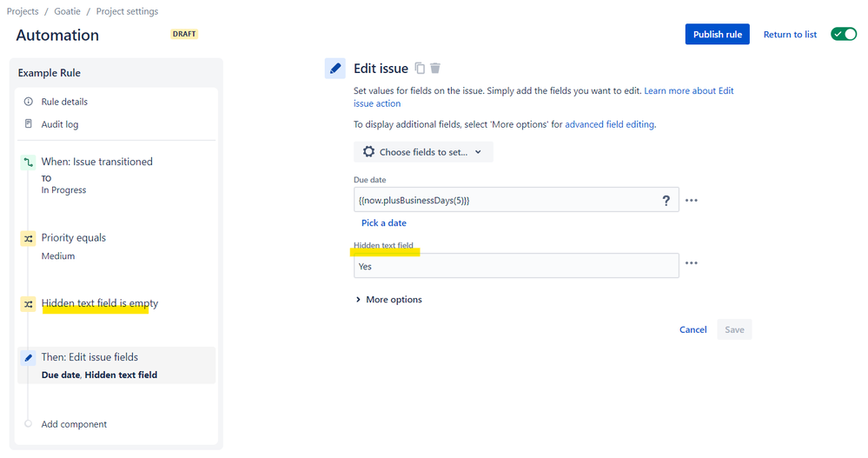Click the Automation page heading
868x458 pixels.
click(57, 35)
